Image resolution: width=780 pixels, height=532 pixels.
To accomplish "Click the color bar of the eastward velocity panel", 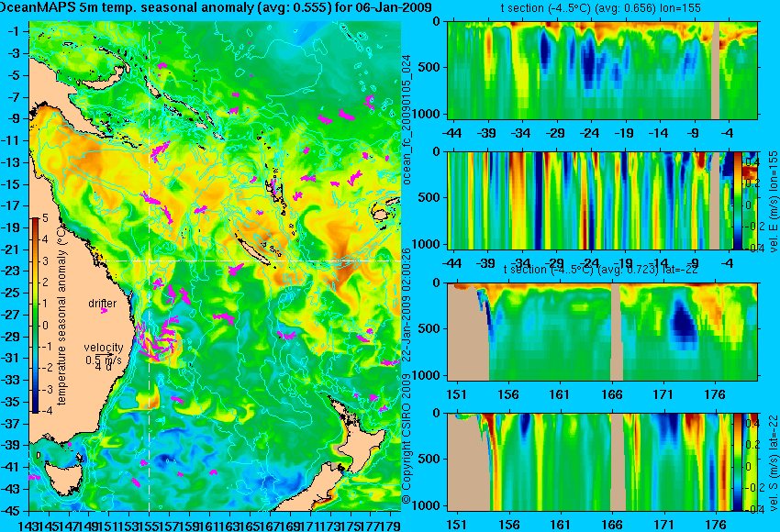I will pos(738,200).
